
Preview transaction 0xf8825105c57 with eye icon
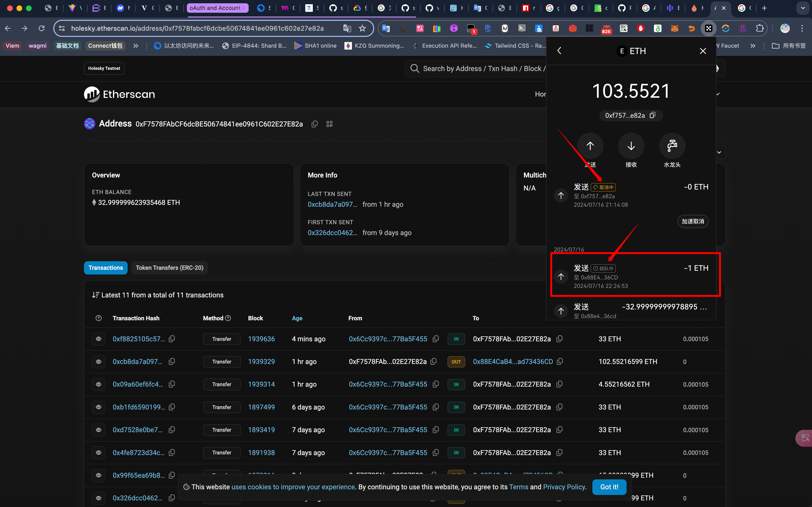tap(99, 339)
